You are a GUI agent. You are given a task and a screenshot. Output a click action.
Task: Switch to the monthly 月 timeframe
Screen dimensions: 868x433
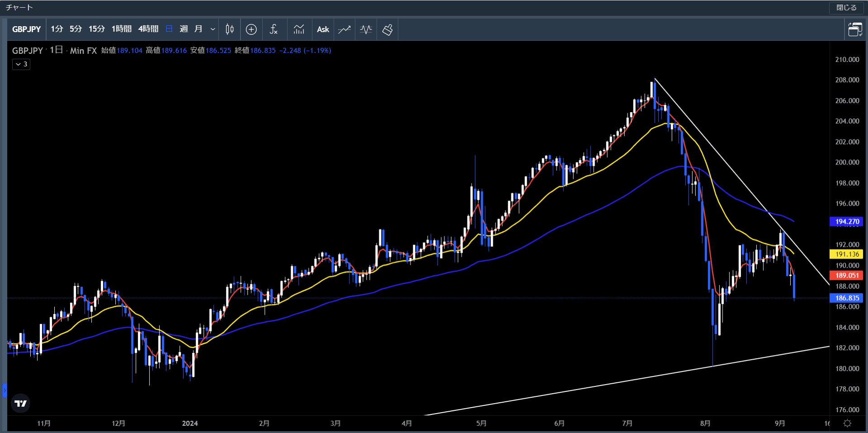[198, 29]
